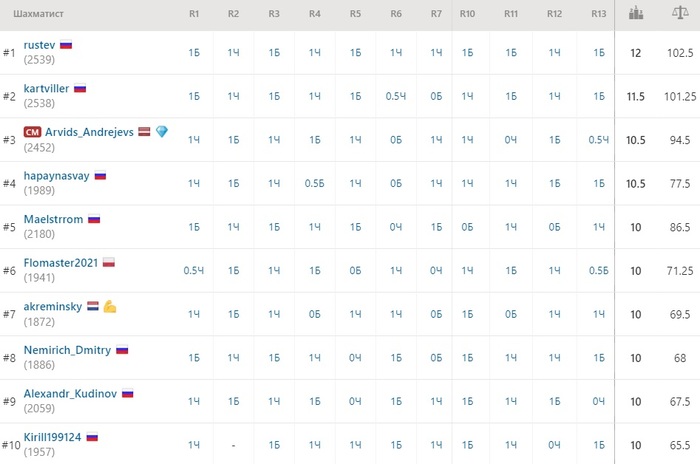Open Nemirich_Dmitry's profile

67,350
